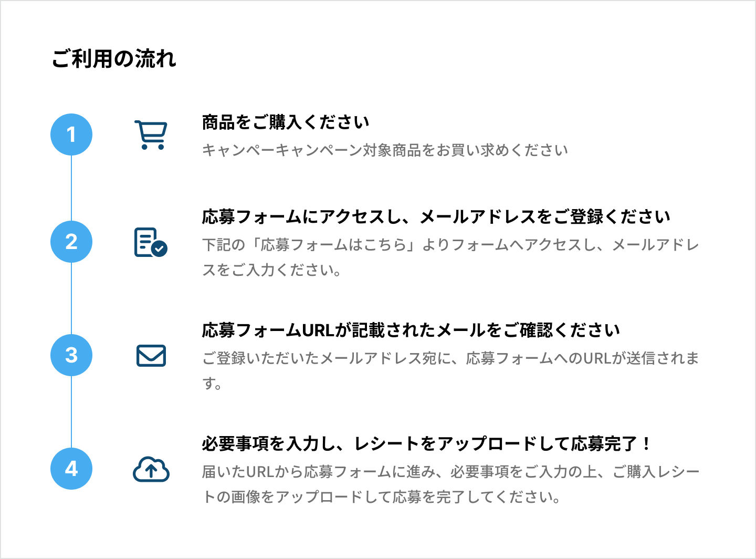
Task: Click the title 商品をご購入ください
Action: (x=286, y=122)
